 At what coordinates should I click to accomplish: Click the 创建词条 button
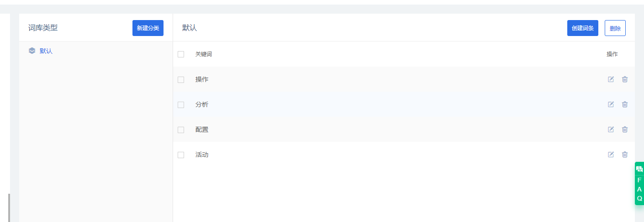point(583,28)
